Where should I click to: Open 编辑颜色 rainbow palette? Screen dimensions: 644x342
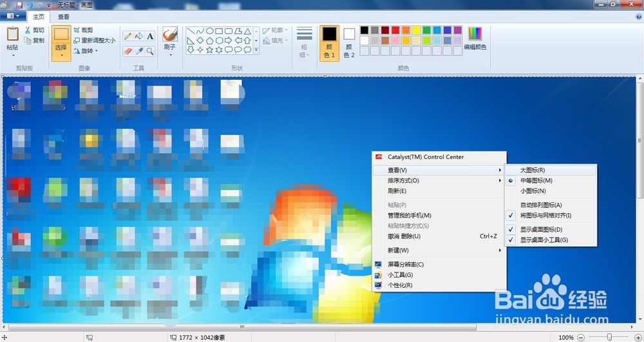(475, 38)
